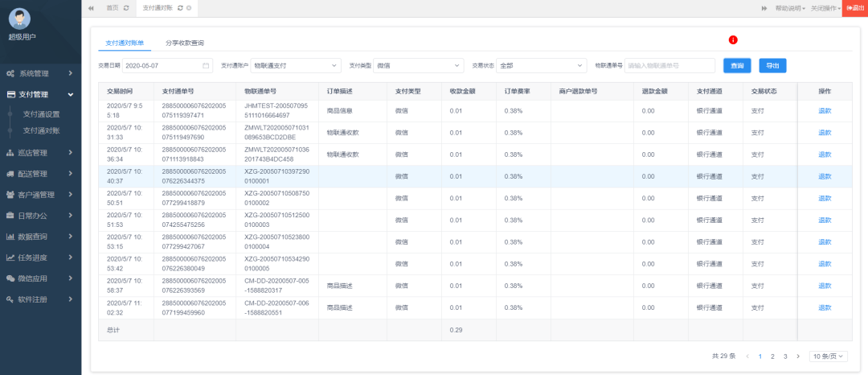This screenshot has width=868, height=375.
Task: Click refresh icon on 支付通对账 tab
Action: pos(179,7)
